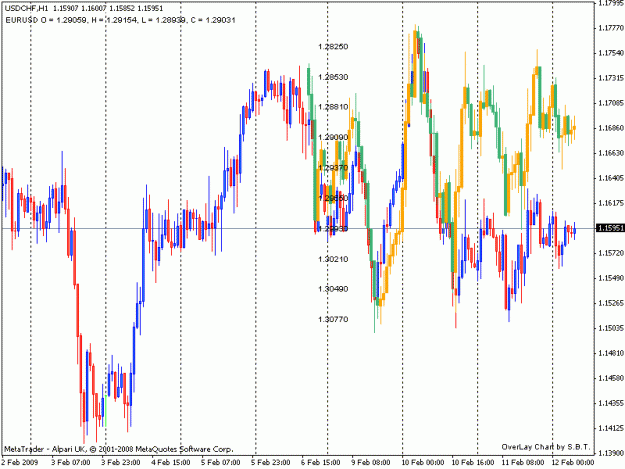The width and height of the screenshot is (625, 469).
Task: Select the 1.14355 price axis label
Action: click(611, 403)
